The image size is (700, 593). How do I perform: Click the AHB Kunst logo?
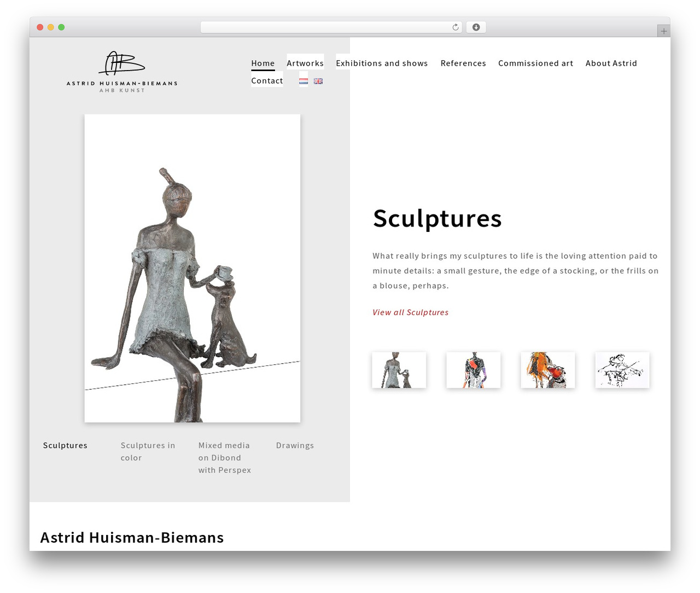(x=122, y=72)
